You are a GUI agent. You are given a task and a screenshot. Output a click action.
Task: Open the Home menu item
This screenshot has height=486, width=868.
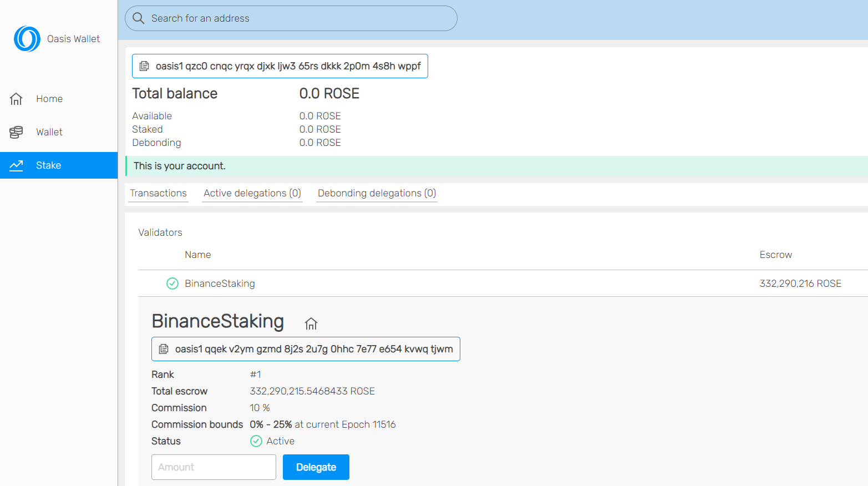pyautogui.click(x=59, y=99)
